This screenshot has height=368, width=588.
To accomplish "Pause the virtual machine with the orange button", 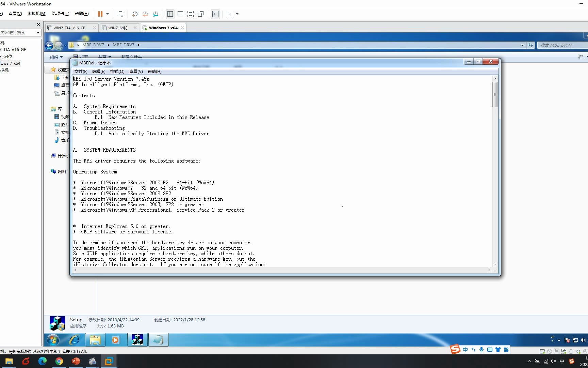I will point(100,14).
